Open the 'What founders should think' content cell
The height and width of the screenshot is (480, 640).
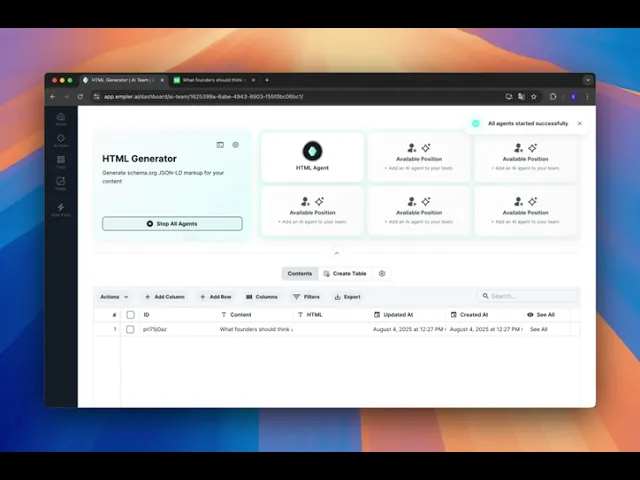pyautogui.click(x=256, y=329)
